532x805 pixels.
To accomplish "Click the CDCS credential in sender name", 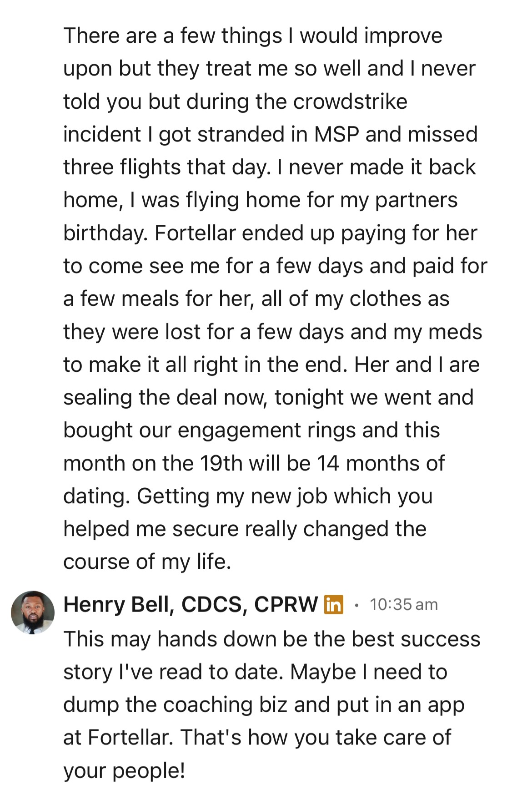I will coord(211,604).
